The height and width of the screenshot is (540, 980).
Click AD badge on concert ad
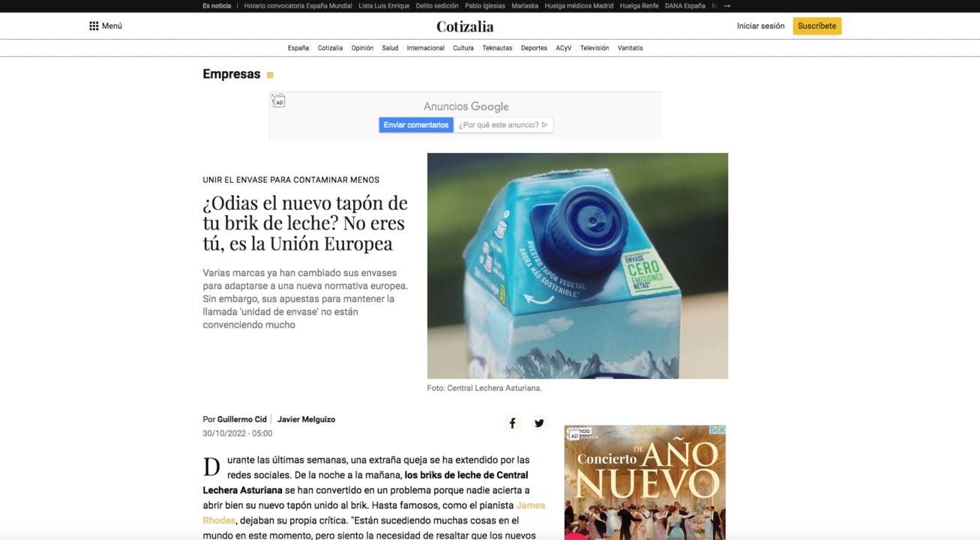[574, 434]
